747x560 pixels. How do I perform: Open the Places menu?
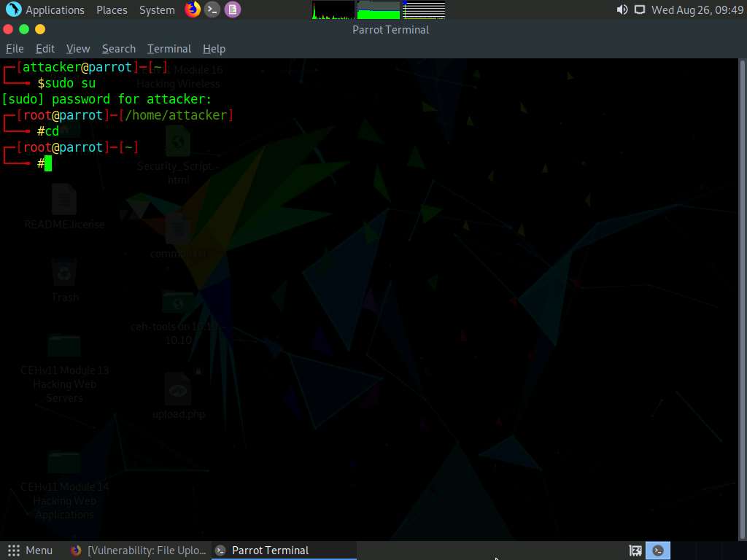tap(111, 9)
